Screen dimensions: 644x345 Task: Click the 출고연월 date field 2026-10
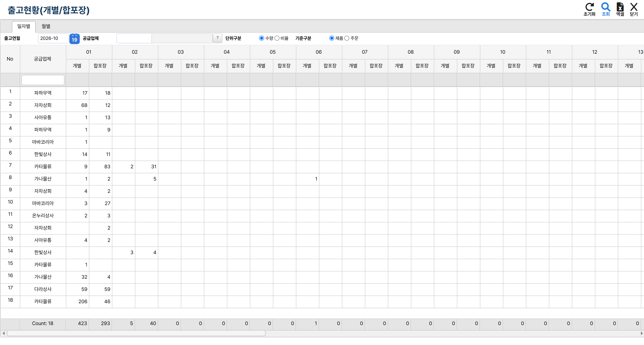(x=53, y=38)
